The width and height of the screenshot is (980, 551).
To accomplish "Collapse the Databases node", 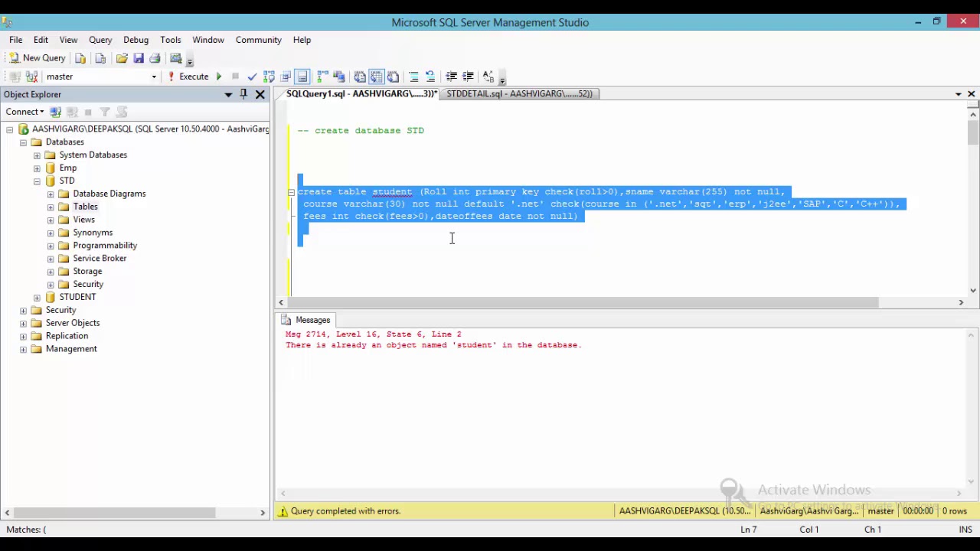I will coord(23,142).
